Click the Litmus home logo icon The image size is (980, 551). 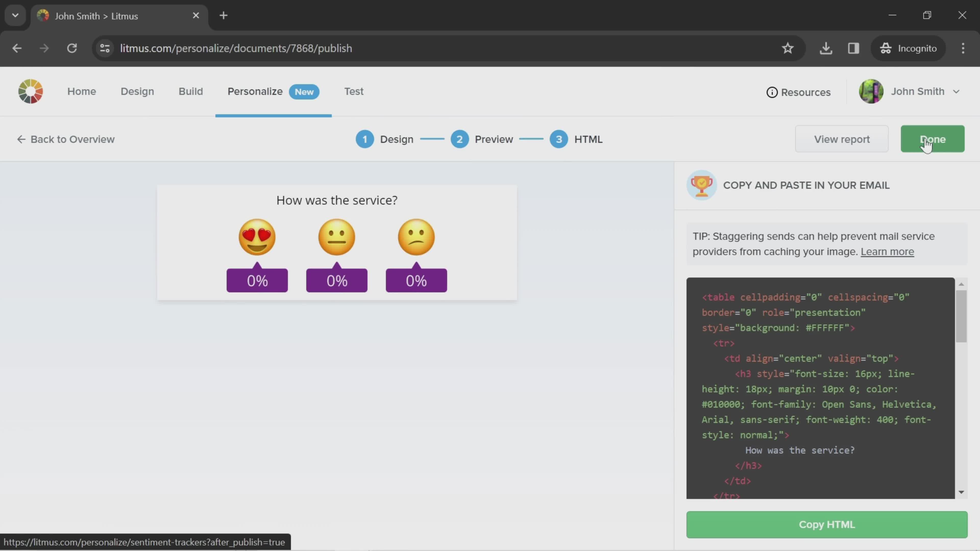pyautogui.click(x=30, y=91)
